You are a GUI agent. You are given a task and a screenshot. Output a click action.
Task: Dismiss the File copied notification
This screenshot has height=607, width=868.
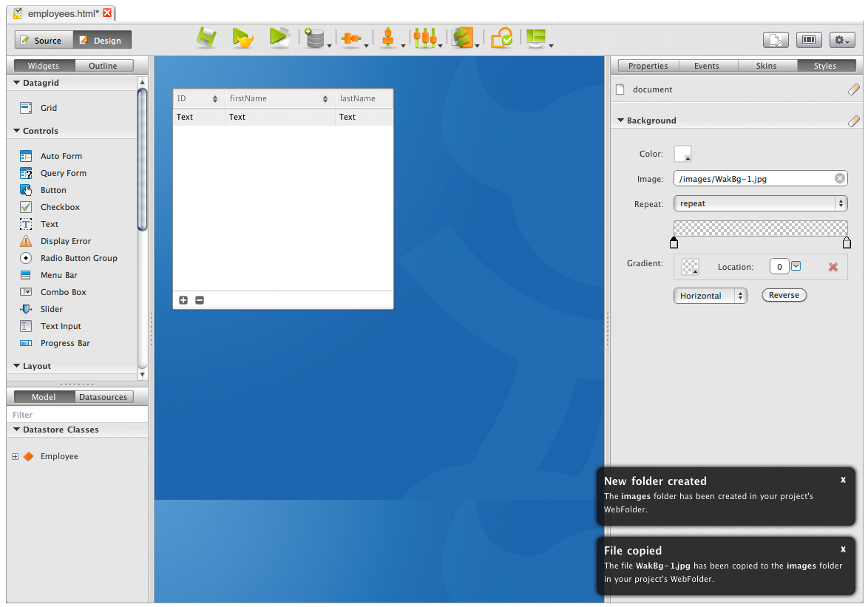pyautogui.click(x=843, y=549)
